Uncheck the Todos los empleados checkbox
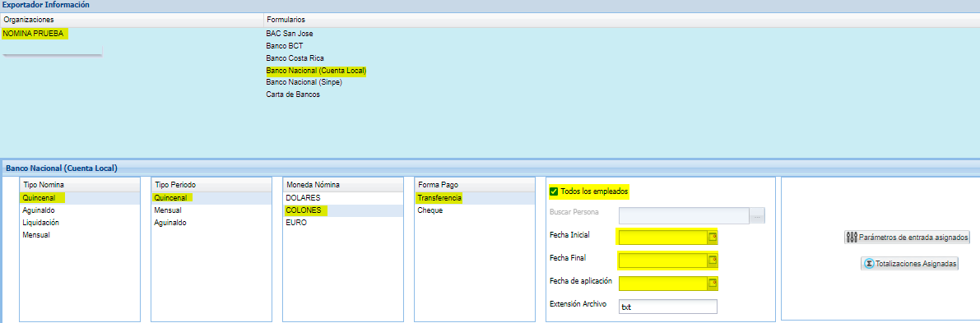Screen dimensions: 980x323 [x=554, y=191]
